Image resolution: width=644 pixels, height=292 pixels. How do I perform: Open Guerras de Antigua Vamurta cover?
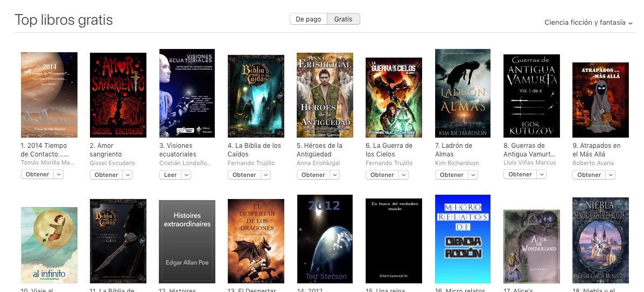532,96
